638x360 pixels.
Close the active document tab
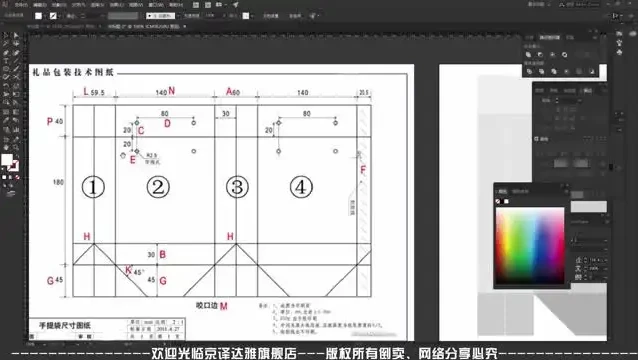click(185, 26)
